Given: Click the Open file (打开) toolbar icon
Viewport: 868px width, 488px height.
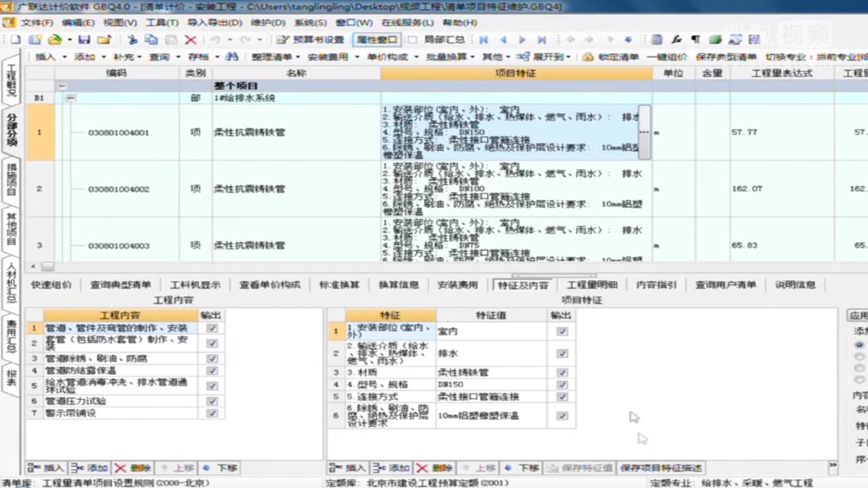Looking at the screenshot, I should [x=54, y=39].
